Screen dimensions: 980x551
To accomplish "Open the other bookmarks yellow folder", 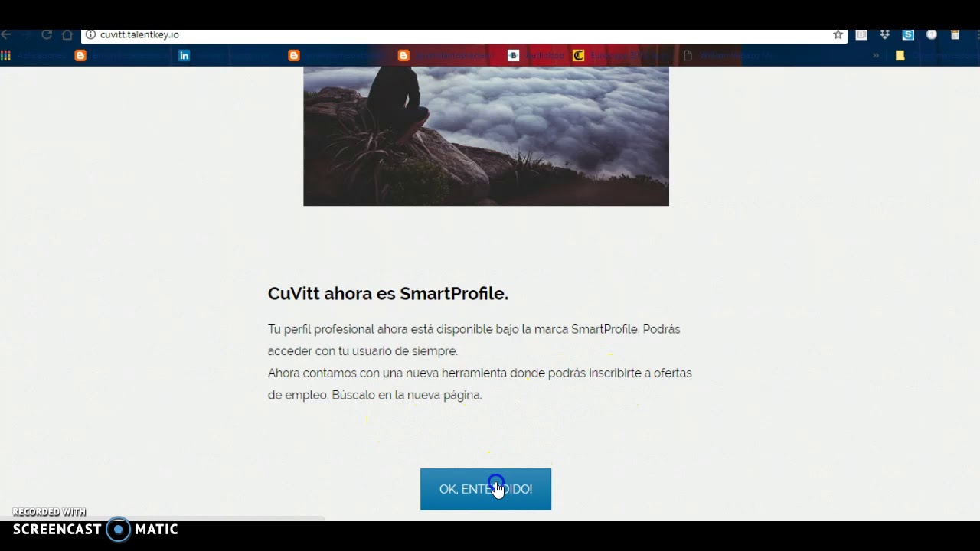I will [x=900, y=55].
